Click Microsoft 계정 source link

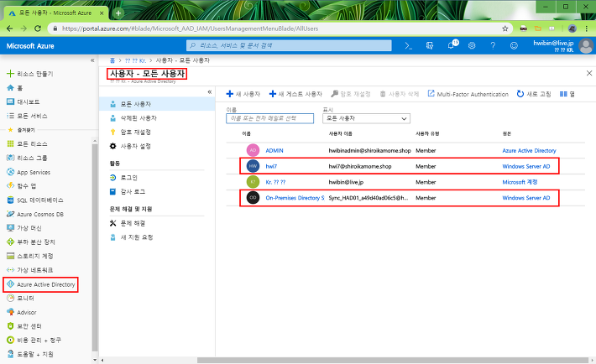(x=520, y=182)
